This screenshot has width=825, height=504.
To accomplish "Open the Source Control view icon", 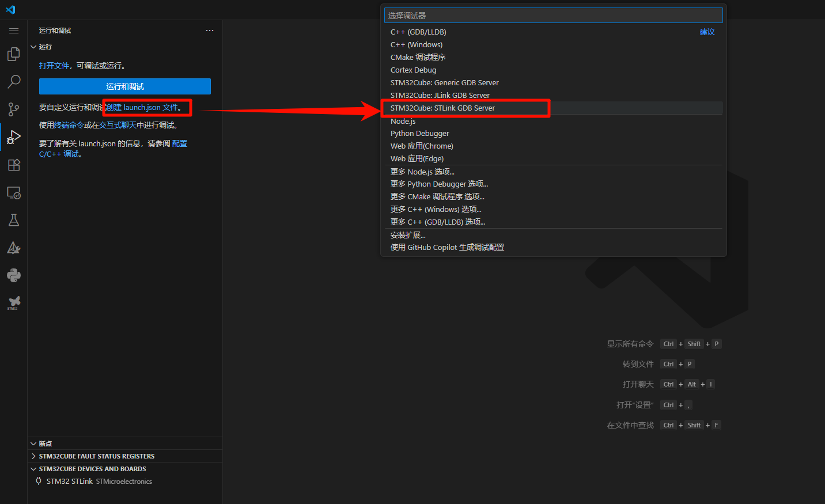I will 14,109.
